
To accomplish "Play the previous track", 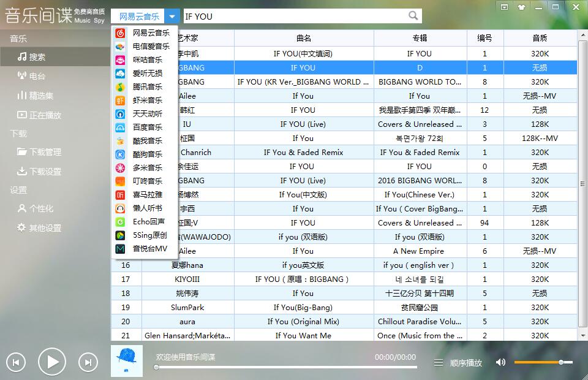I will (x=16, y=362).
